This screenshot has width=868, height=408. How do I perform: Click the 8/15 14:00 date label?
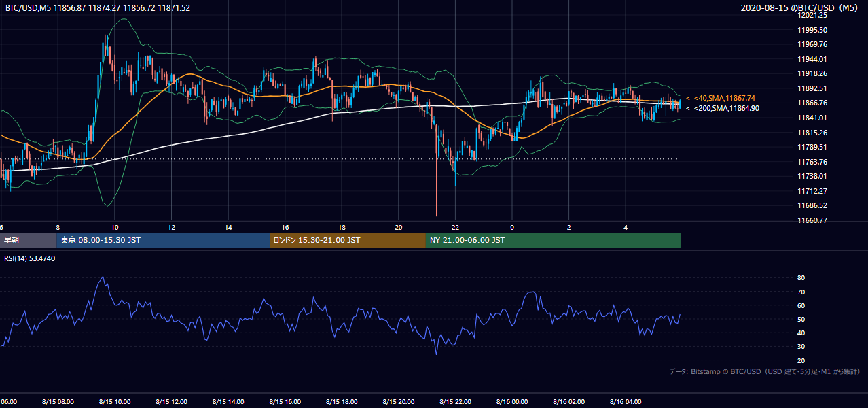[229, 402]
